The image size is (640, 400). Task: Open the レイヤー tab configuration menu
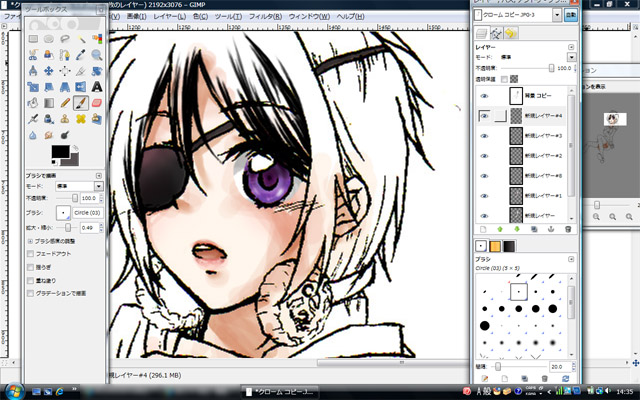(571, 47)
